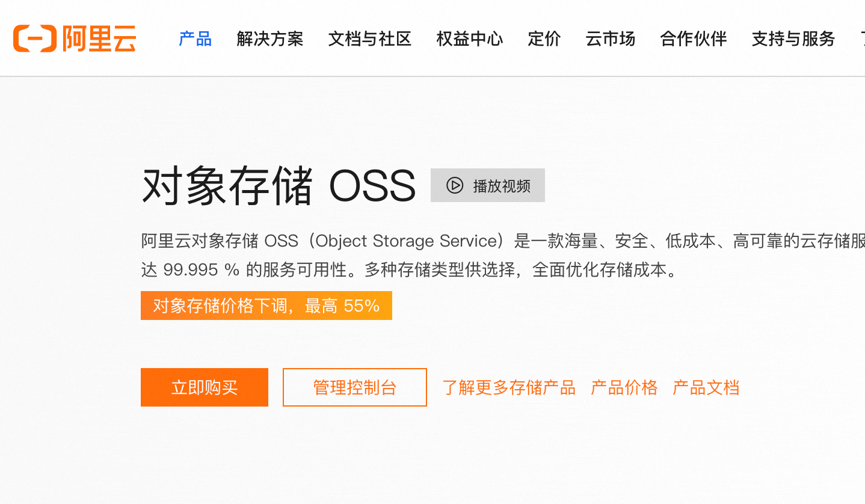Click the 对象存储 OSS page heading
865x504 pixels.
(279, 186)
